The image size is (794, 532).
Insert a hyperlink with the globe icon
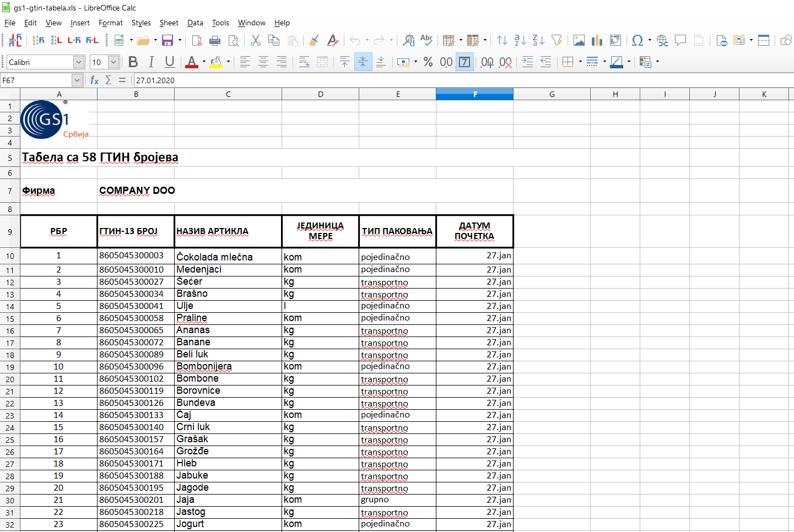(662, 40)
